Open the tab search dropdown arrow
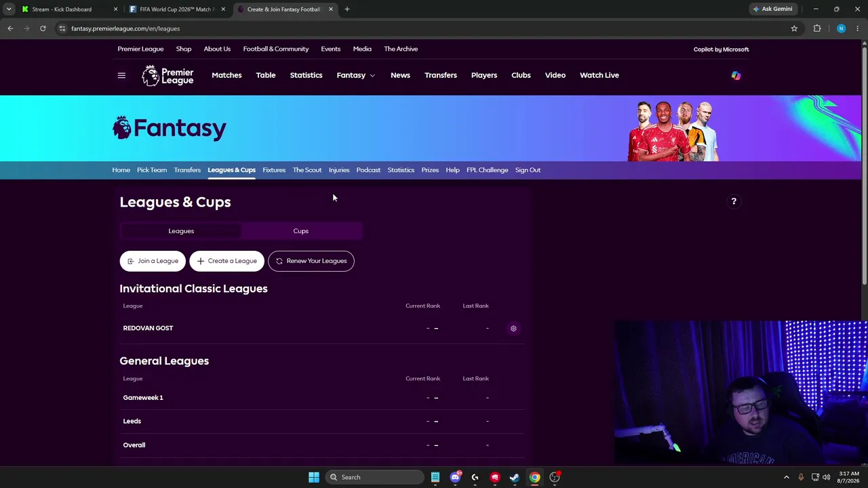Image resolution: width=868 pixels, height=488 pixels. [9, 9]
